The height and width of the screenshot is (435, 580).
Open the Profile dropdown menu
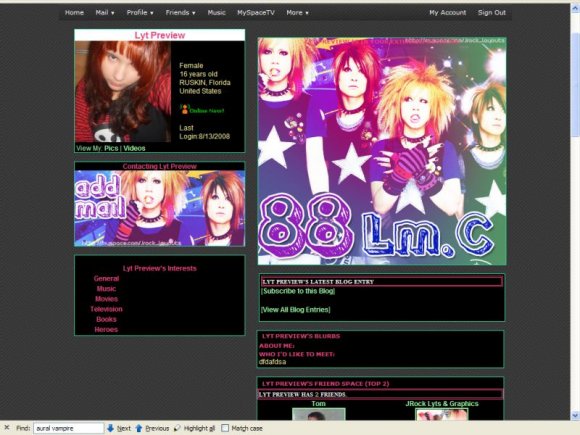140,13
